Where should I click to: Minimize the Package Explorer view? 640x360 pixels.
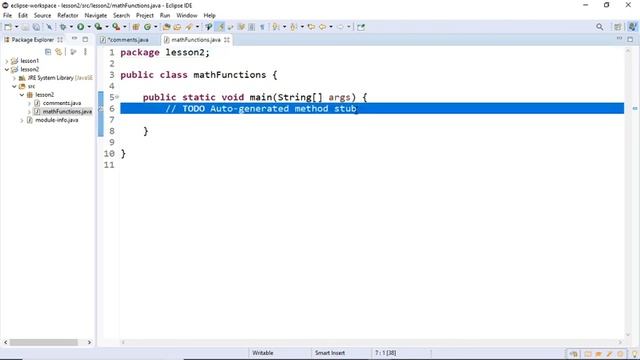(74, 39)
